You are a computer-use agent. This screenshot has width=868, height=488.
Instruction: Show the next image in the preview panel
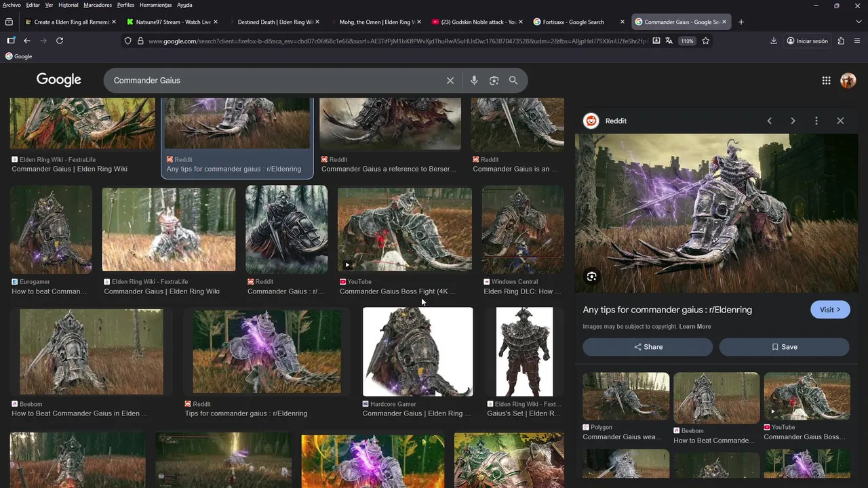[793, 121]
